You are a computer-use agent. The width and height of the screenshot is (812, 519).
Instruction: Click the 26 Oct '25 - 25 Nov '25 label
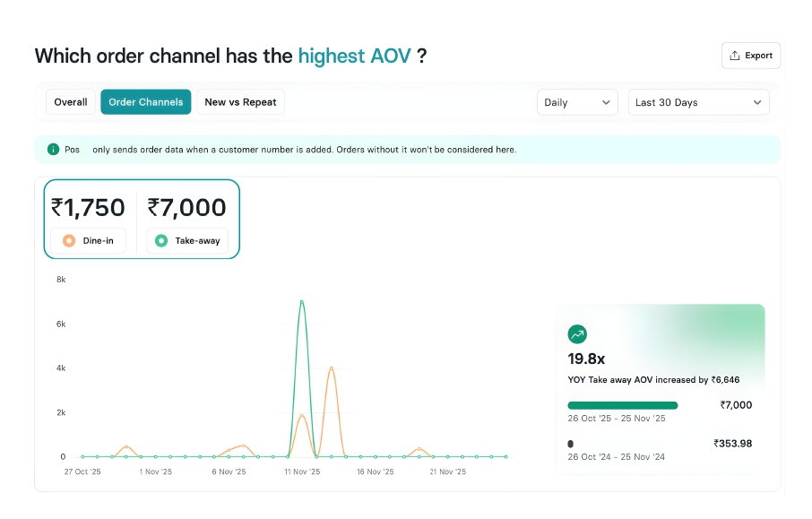point(617,418)
